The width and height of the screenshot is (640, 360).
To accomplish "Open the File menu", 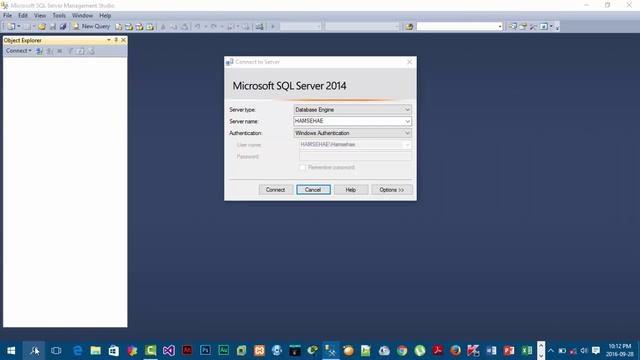I will pos(7,16).
